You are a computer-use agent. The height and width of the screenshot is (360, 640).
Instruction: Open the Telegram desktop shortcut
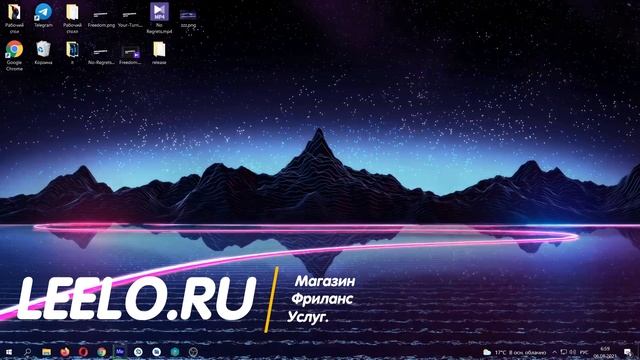pyautogui.click(x=43, y=16)
